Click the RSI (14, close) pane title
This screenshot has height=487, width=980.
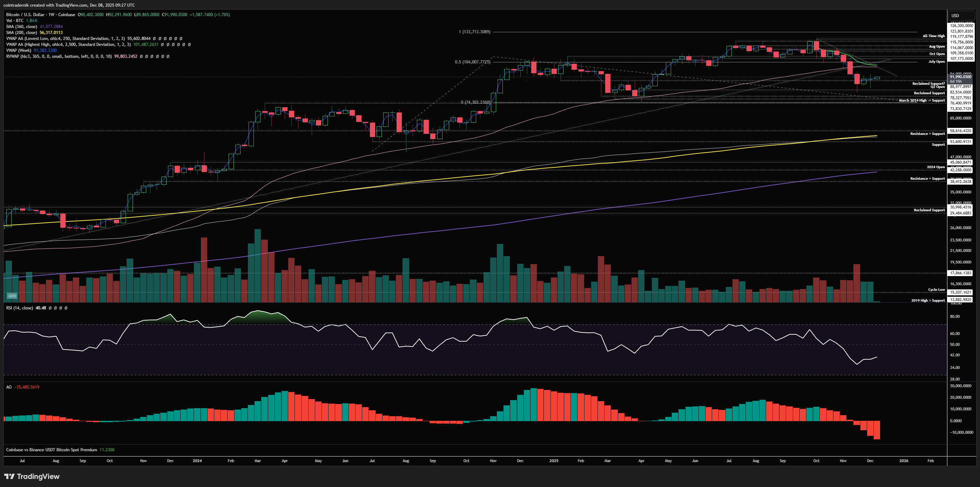19,308
